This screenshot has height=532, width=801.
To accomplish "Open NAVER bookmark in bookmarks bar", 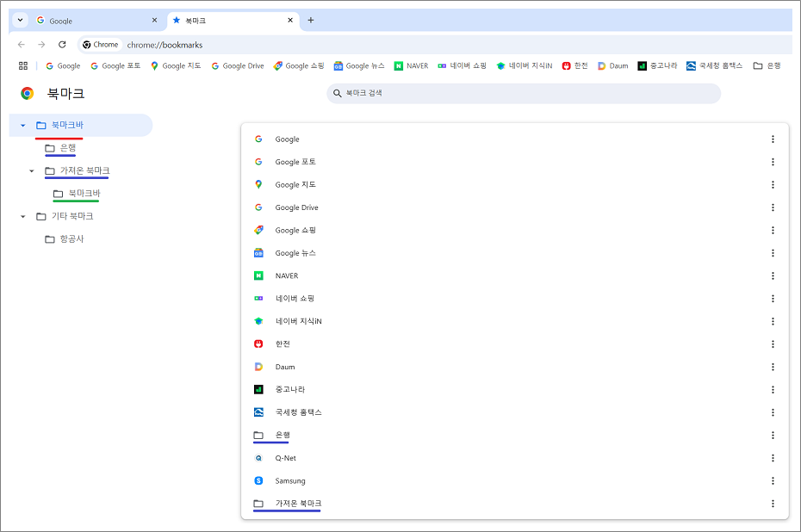I will coord(411,66).
